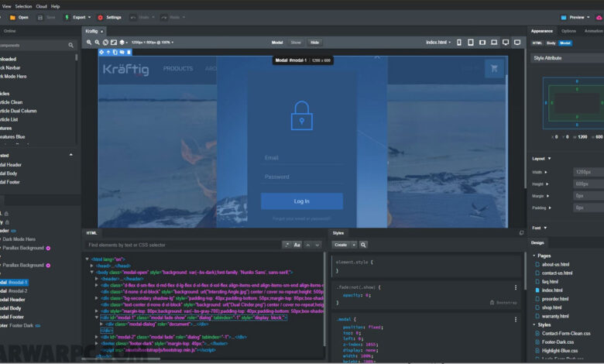Click the Create button in Styles panel

click(x=341, y=245)
